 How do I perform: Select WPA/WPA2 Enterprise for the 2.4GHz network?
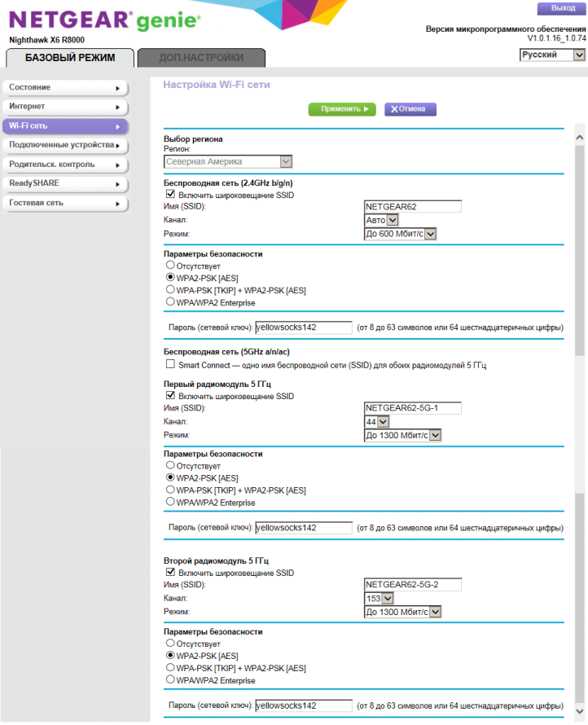pos(170,301)
